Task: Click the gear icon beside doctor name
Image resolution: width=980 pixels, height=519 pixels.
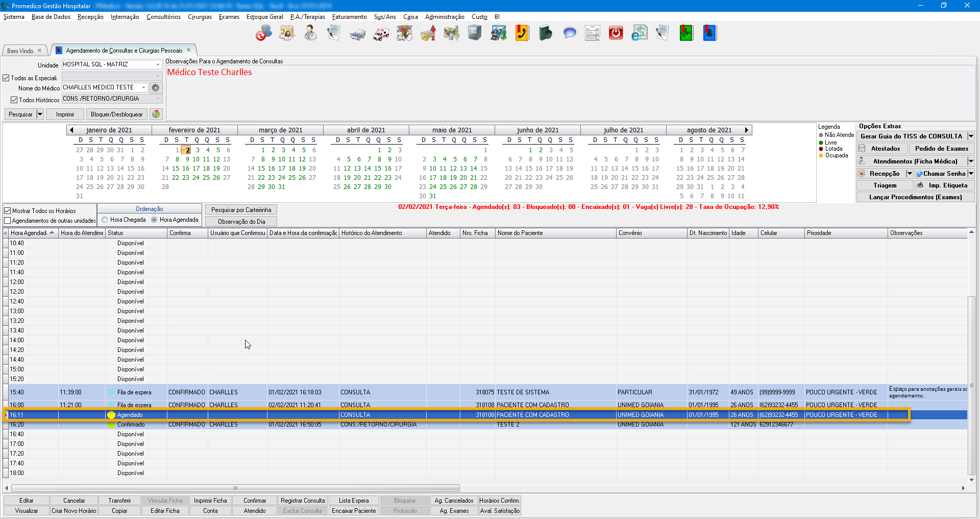Action: point(156,88)
